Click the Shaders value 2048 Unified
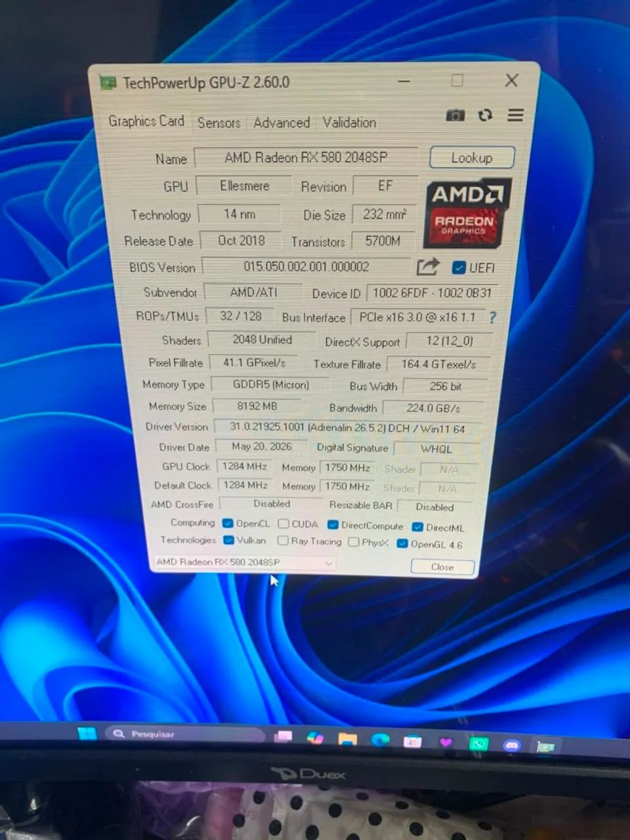Image resolution: width=630 pixels, height=840 pixels. coord(262,339)
